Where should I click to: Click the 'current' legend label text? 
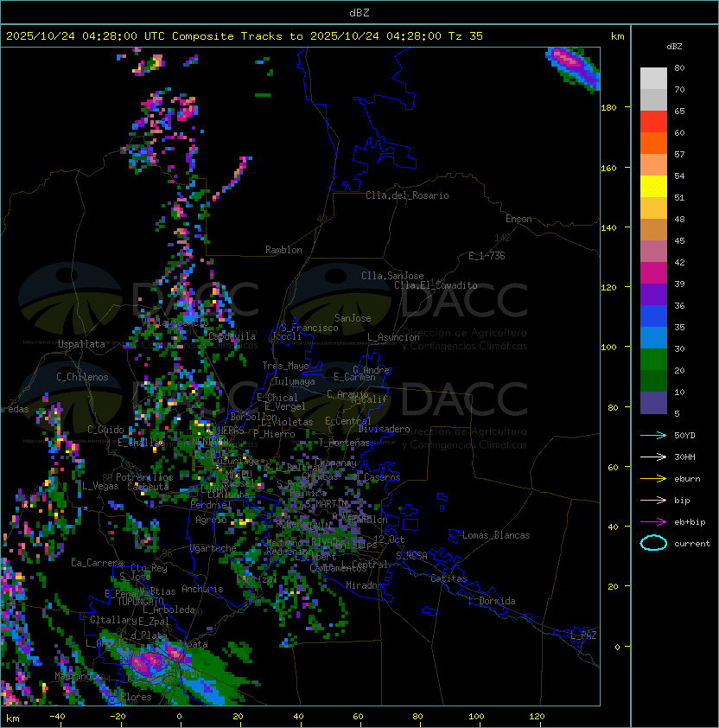[692, 544]
